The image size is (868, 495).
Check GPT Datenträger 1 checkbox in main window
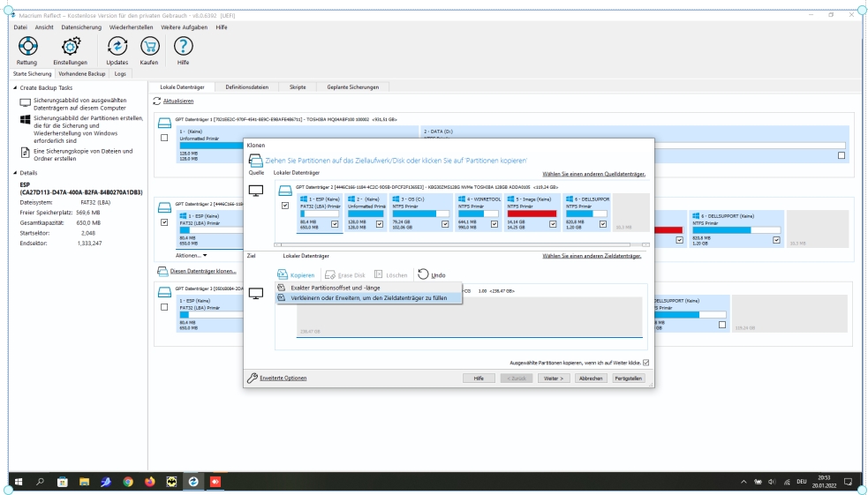pos(164,138)
